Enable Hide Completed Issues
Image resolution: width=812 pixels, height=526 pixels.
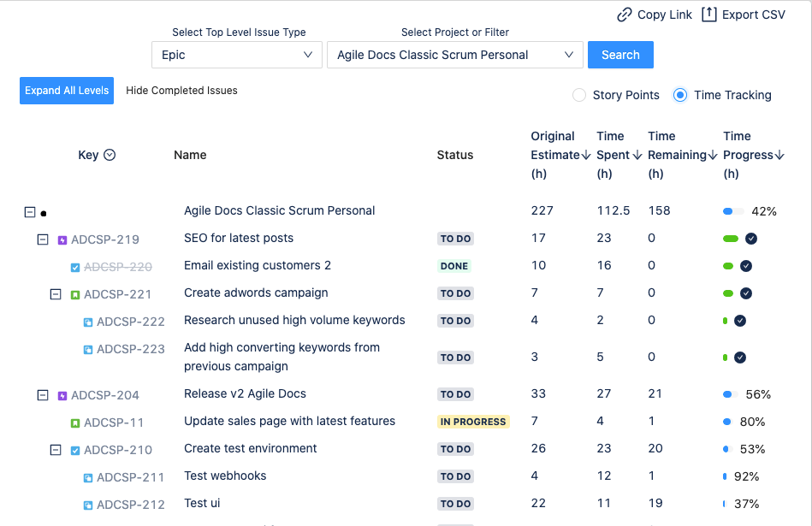(x=181, y=90)
